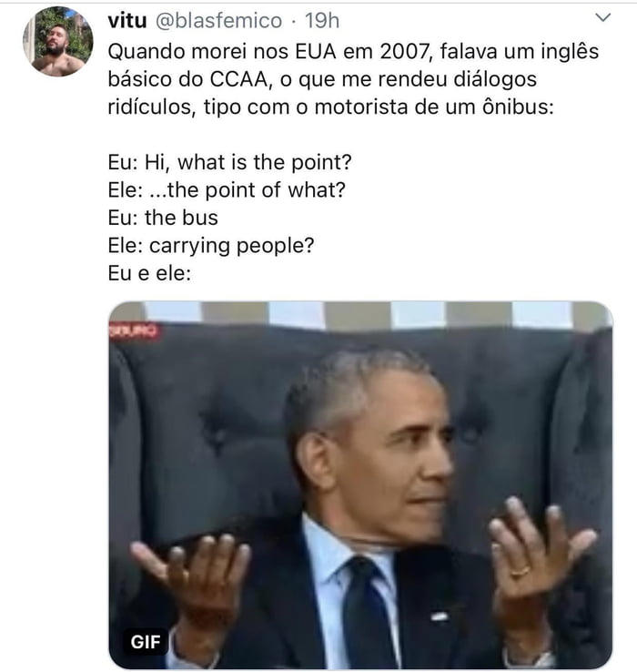Click the red watermark logo in GIF
Screen dimensions: 637x672
pos(134,331)
